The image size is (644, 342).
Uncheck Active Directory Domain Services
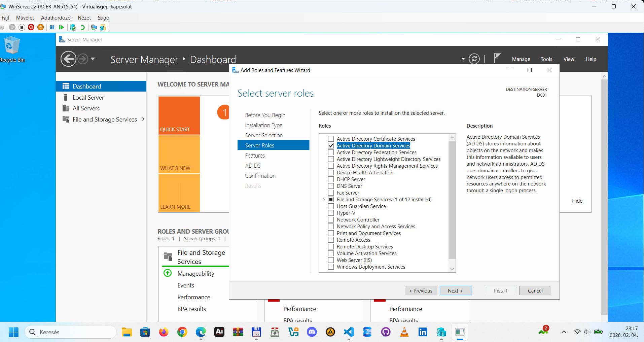[x=331, y=145]
